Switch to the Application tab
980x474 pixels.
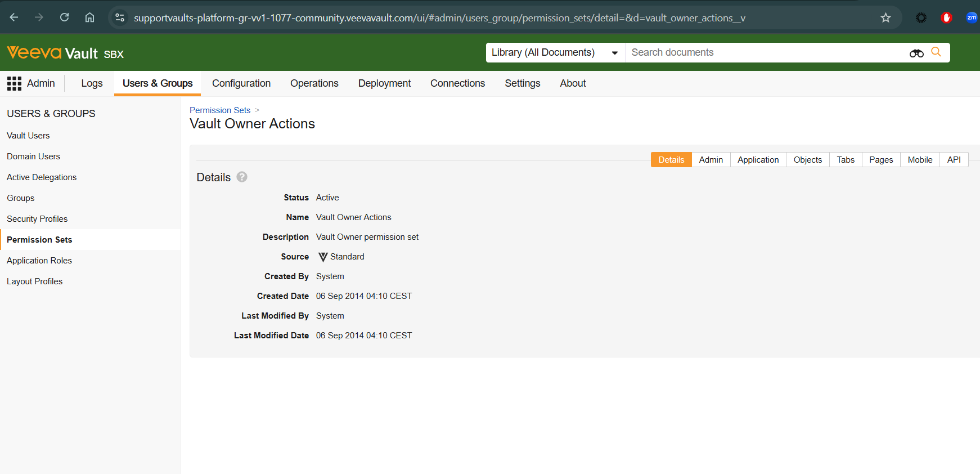pyautogui.click(x=758, y=160)
